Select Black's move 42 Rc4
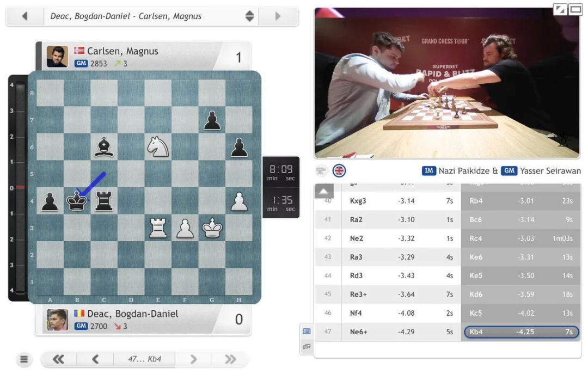 521,238
